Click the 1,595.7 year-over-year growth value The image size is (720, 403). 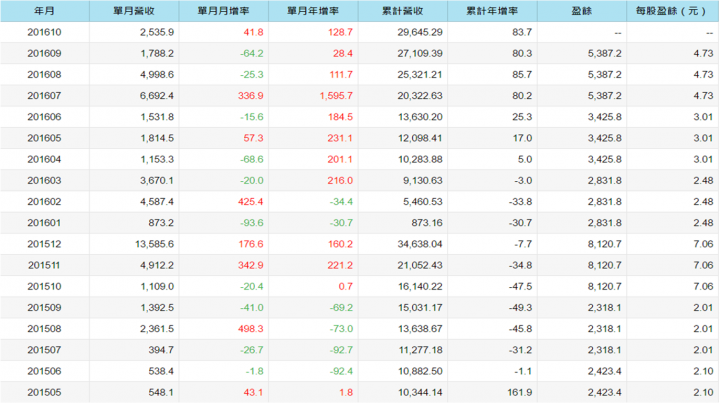(x=336, y=95)
